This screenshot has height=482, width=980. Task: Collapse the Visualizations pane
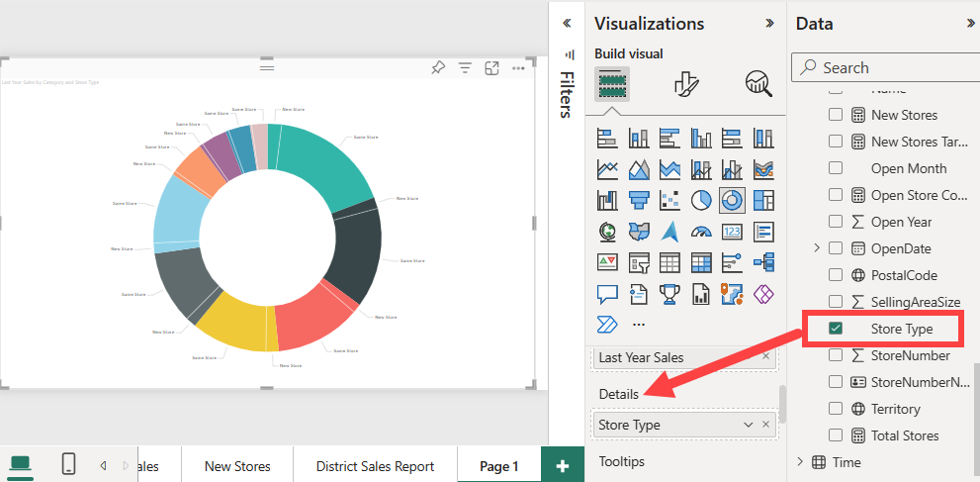[770, 24]
